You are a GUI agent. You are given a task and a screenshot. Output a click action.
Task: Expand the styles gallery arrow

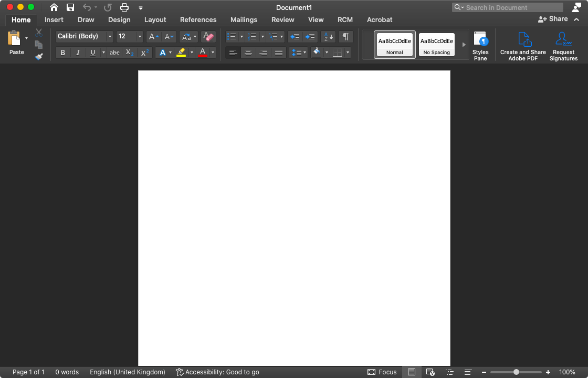(464, 45)
